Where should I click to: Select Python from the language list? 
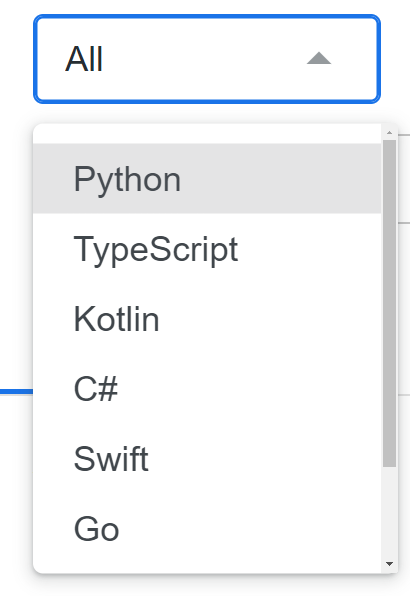pos(207,178)
